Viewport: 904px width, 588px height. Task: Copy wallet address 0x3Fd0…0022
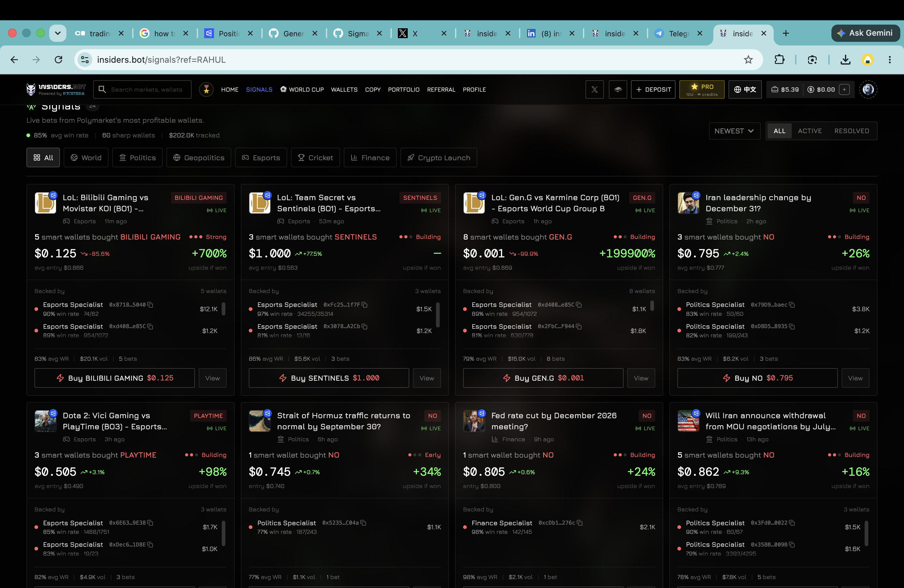792,523
